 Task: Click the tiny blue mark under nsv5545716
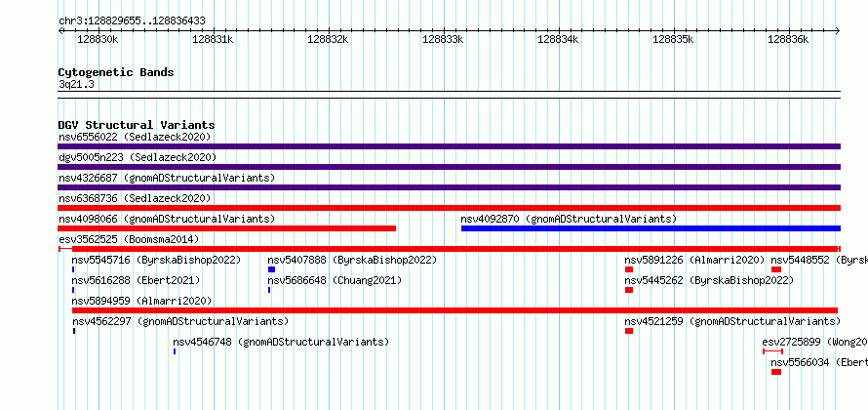[73, 269]
